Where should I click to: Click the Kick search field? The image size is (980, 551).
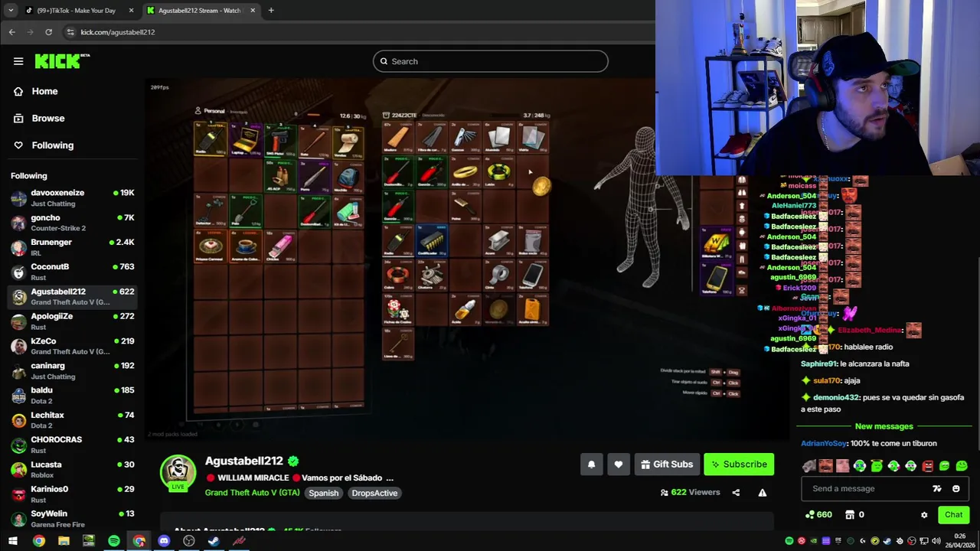coord(491,61)
